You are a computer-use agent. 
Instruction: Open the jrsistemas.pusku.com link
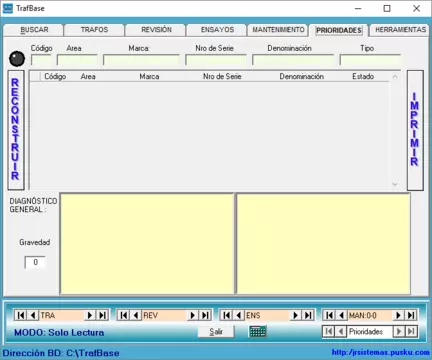[x=381, y=352]
